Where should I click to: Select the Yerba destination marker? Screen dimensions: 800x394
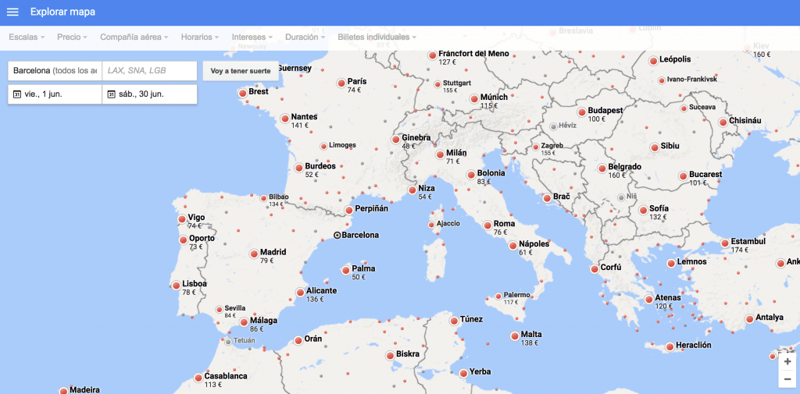click(x=463, y=374)
